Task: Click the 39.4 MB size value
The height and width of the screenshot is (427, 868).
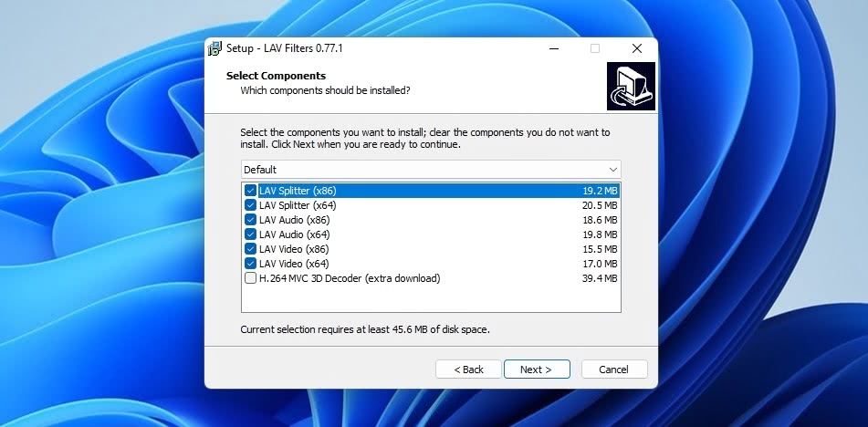Action: coord(600,278)
